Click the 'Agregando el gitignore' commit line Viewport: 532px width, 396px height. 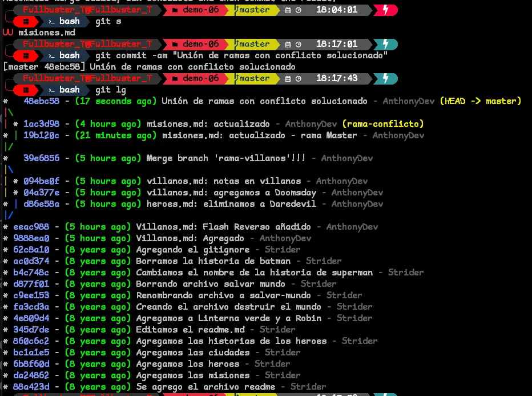(x=192, y=250)
